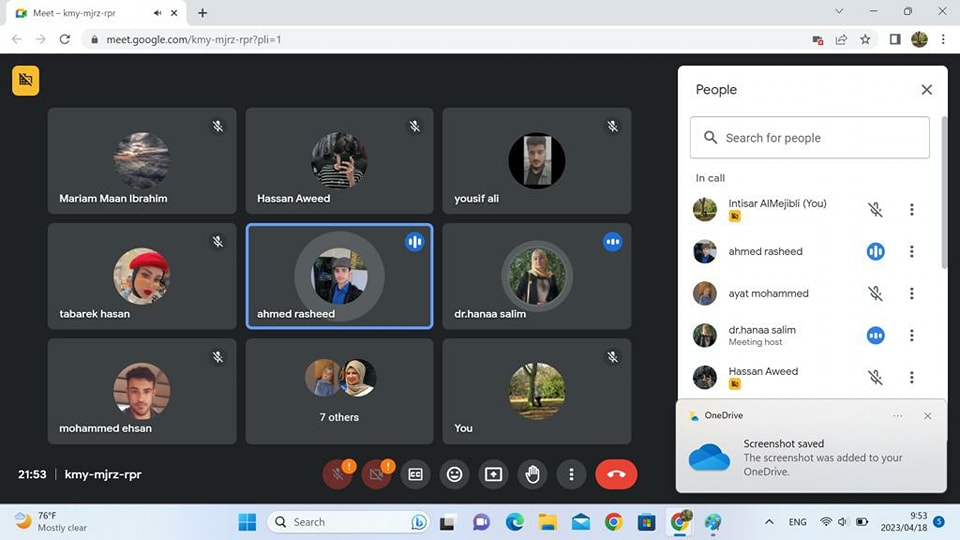This screenshot has width=960, height=540.
Task: Click the Search for people field
Action: [810, 138]
